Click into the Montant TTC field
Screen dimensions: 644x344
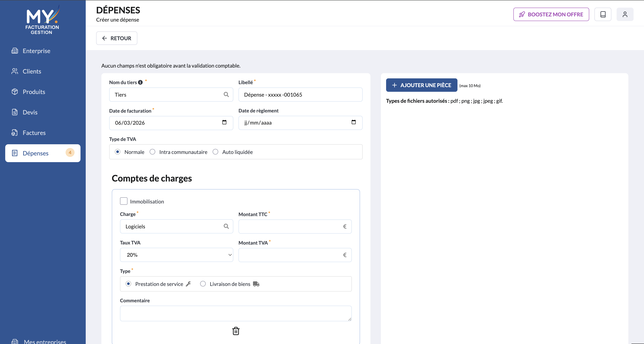click(290, 226)
